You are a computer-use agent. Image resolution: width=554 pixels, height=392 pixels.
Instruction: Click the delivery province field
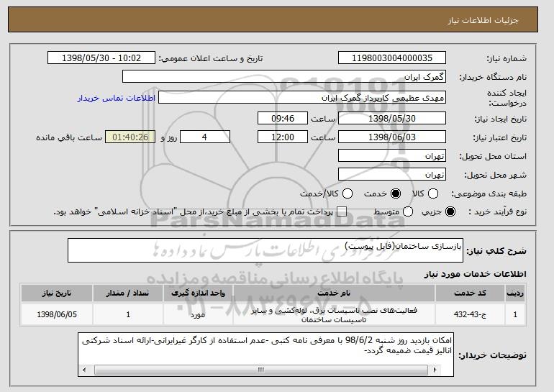click(x=392, y=156)
